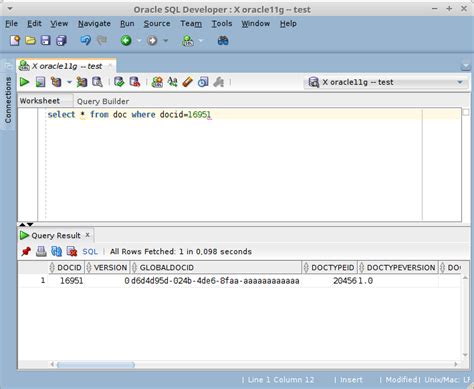Undo the last edit
The image size is (474, 389).
click(x=85, y=41)
